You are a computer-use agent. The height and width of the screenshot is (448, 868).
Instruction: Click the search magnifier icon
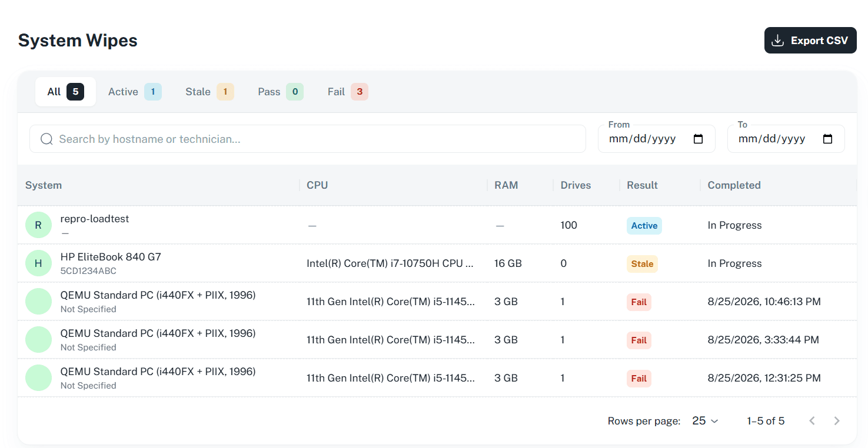tap(46, 139)
